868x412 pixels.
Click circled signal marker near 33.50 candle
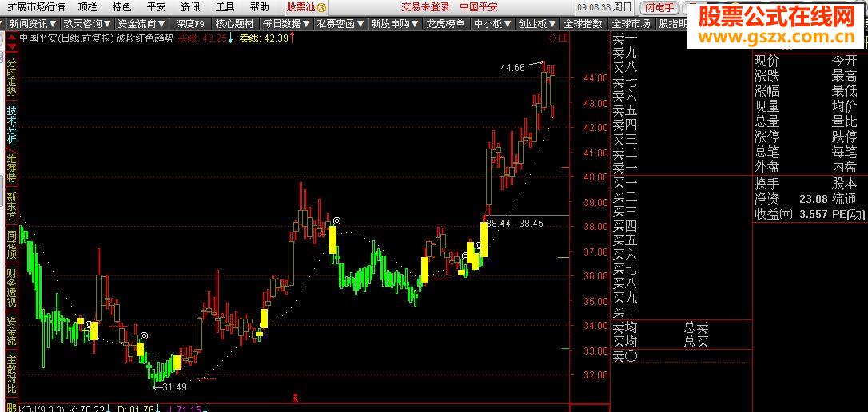coord(145,335)
